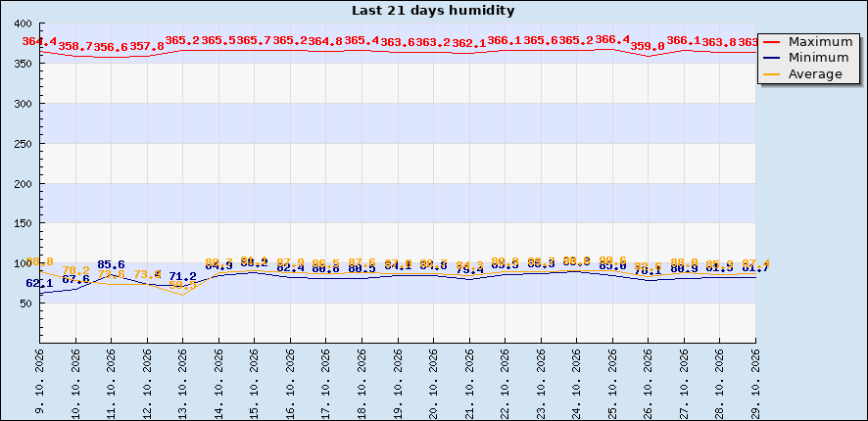This screenshot has width=868, height=421.
Task: Click the orange average value 59.5
Action: [183, 286]
